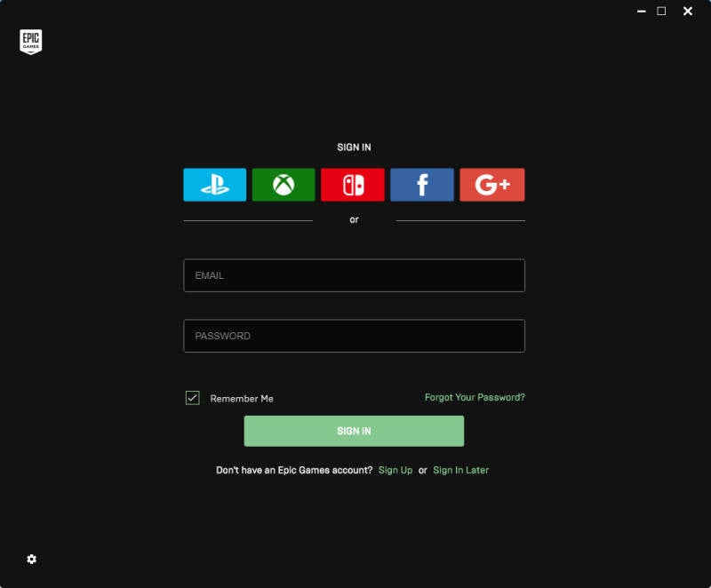
Task: Sign in with Nintendo Switch account
Action: (x=353, y=185)
